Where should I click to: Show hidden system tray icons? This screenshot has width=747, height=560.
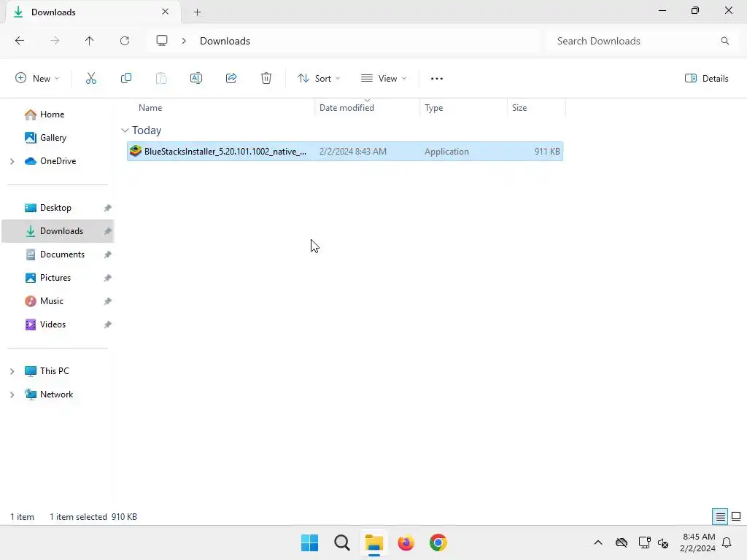(598, 542)
